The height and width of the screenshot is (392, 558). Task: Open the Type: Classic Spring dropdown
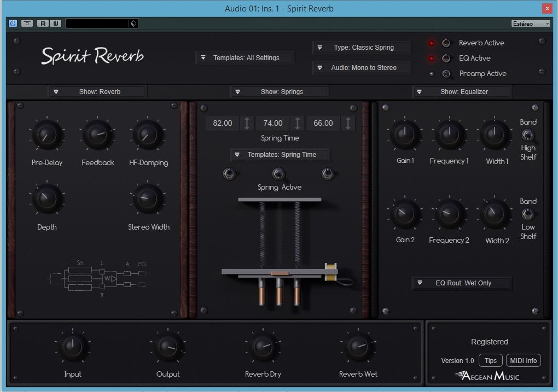pos(362,48)
